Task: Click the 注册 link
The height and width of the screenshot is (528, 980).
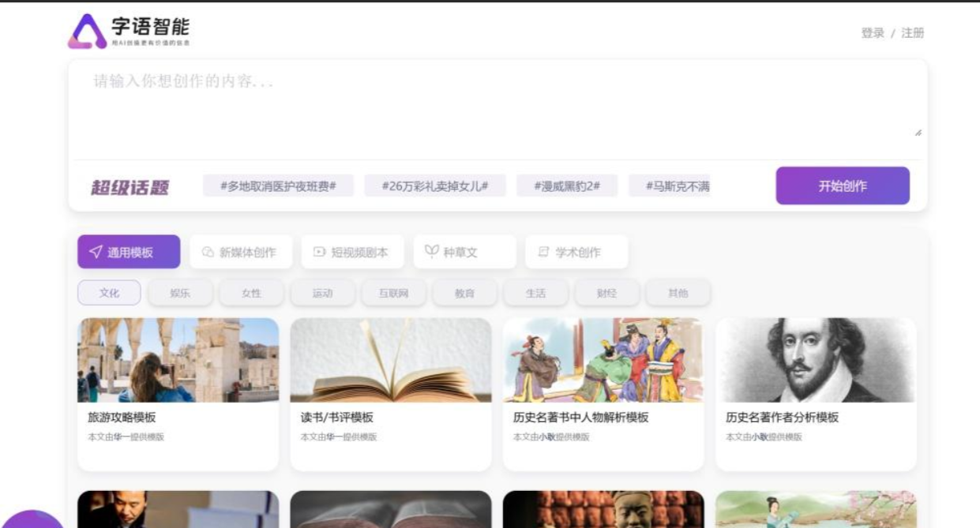Action: (x=912, y=33)
